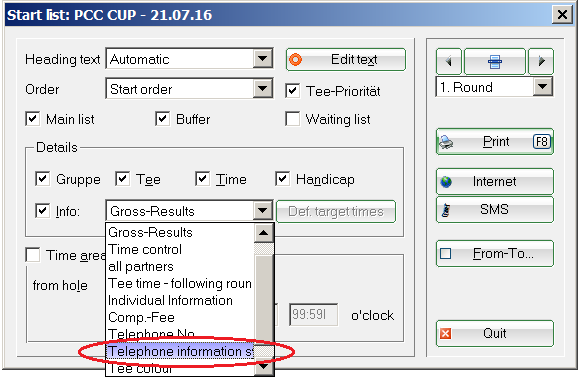Click the blue print-layout icon button

click(x=495, y=61)
